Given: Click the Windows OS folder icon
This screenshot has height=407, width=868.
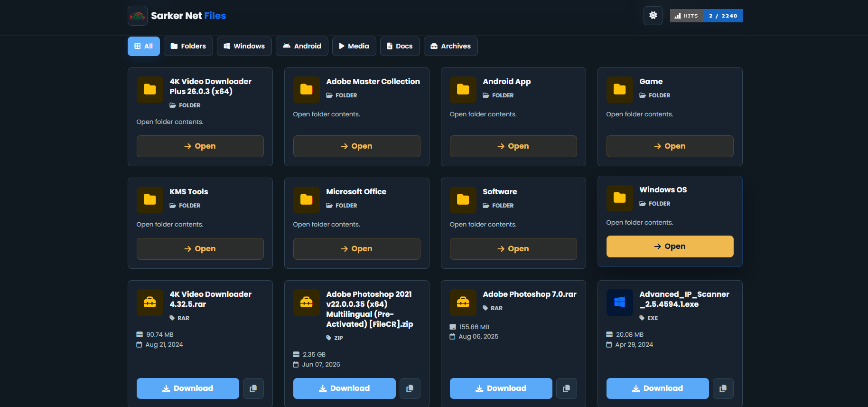Looking at the screenshot, I should click(x=620, y=198).
